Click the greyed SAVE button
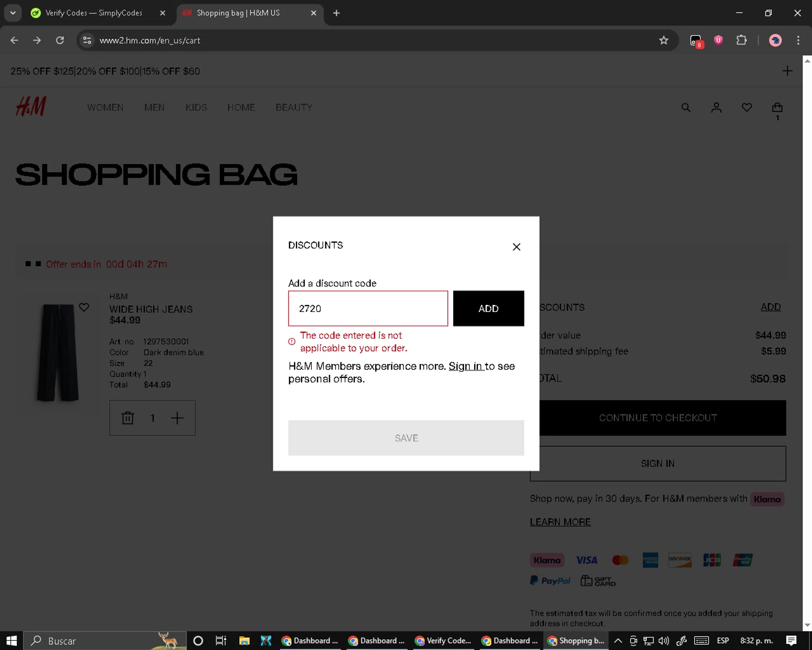Image resolution: width=812 pixels, height=650 pixels. (406, 438)
